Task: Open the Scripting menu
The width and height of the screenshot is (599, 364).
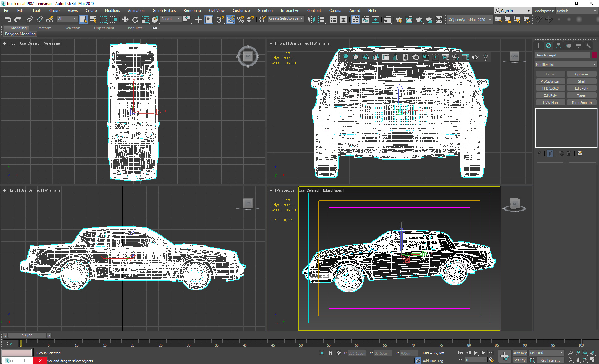Action: tap(265, 11)
